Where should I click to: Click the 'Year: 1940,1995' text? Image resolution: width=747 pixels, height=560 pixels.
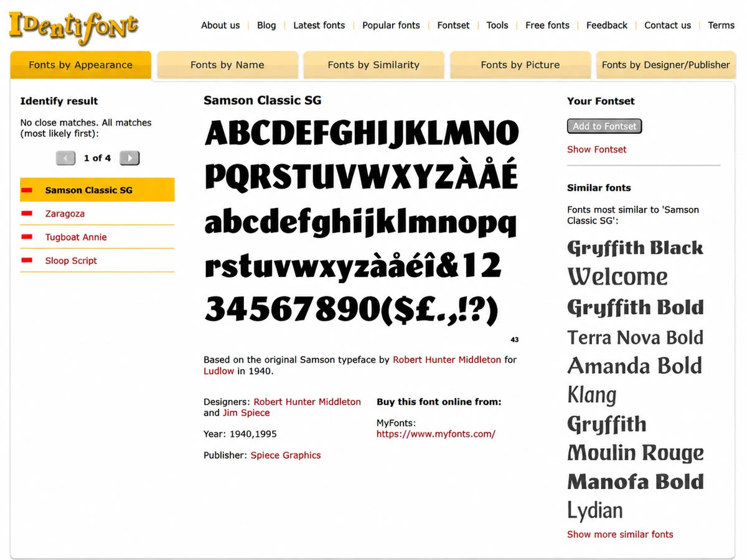[x=240, y=434]
